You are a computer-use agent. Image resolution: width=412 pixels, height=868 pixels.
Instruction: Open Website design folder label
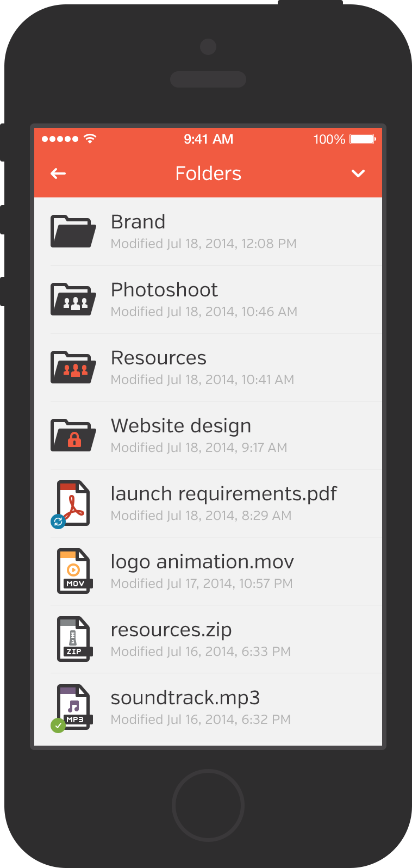click(x=181, y=426)
